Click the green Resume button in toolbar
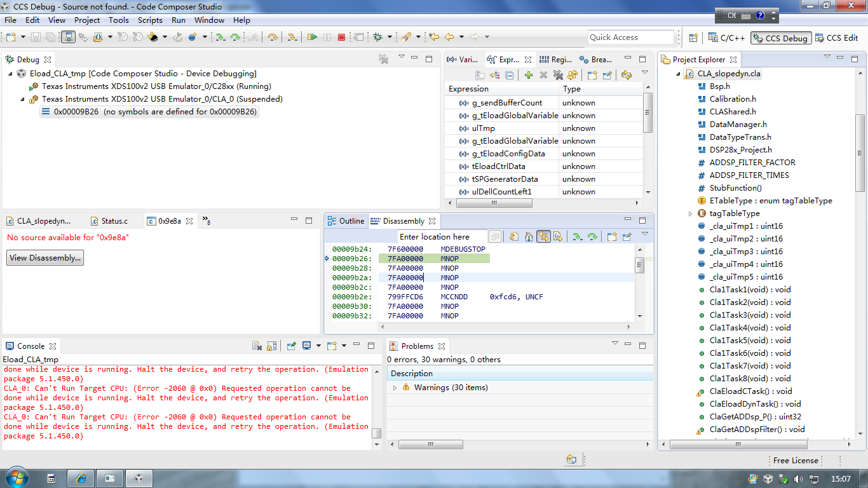This screenshot has width=868, height=488. 311,37
